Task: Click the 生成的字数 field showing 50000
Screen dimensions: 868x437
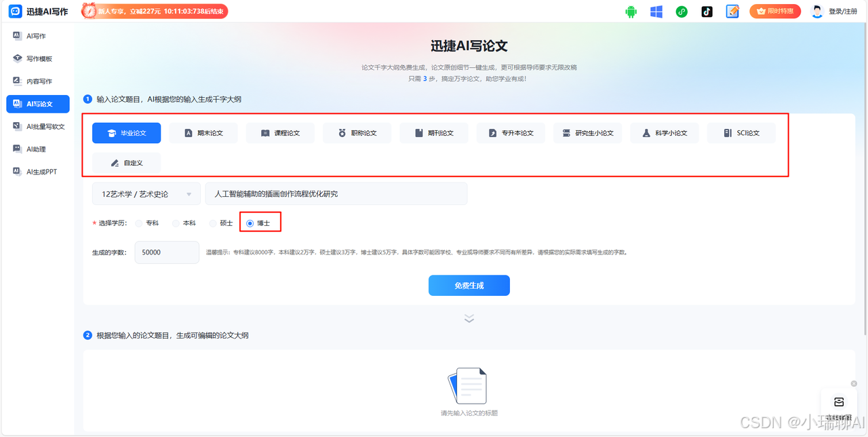Action: coord(167,252)
